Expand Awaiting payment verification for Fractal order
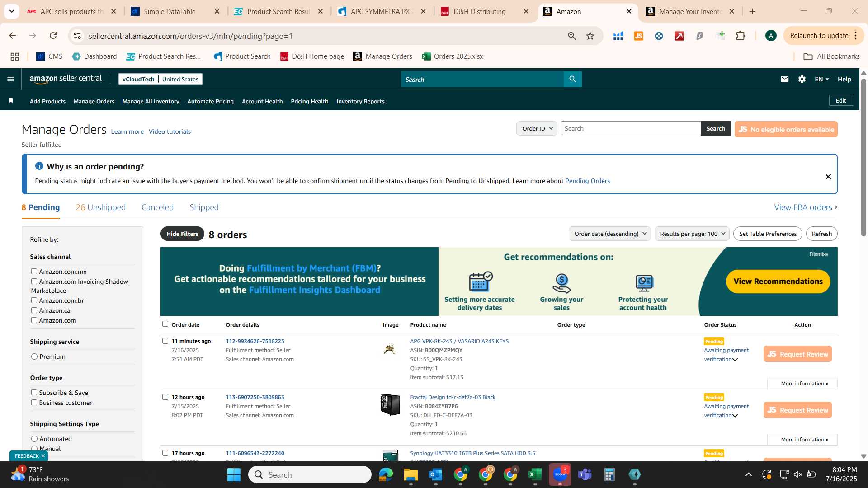The width and height of the screenshot is (868, 488). click(735, 416)
